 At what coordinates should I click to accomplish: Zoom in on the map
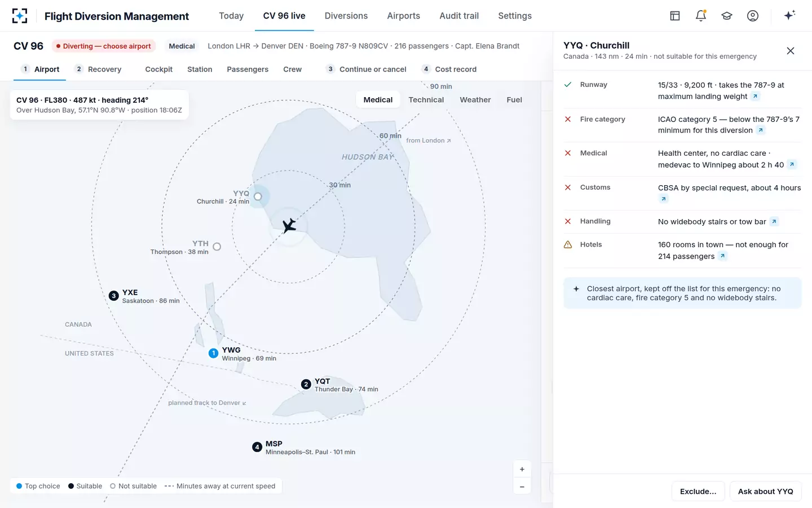(x=522, y=469)
